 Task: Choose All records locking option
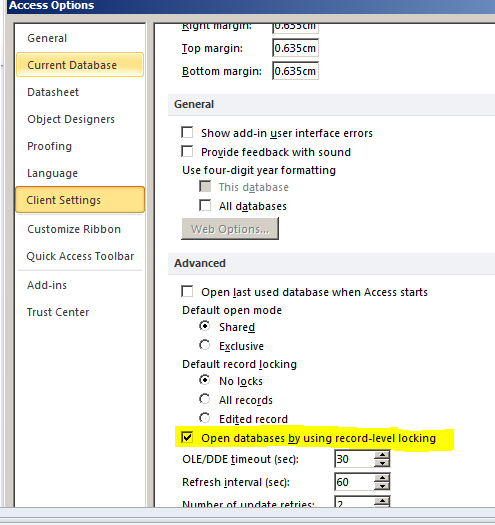tap(205, 399)
